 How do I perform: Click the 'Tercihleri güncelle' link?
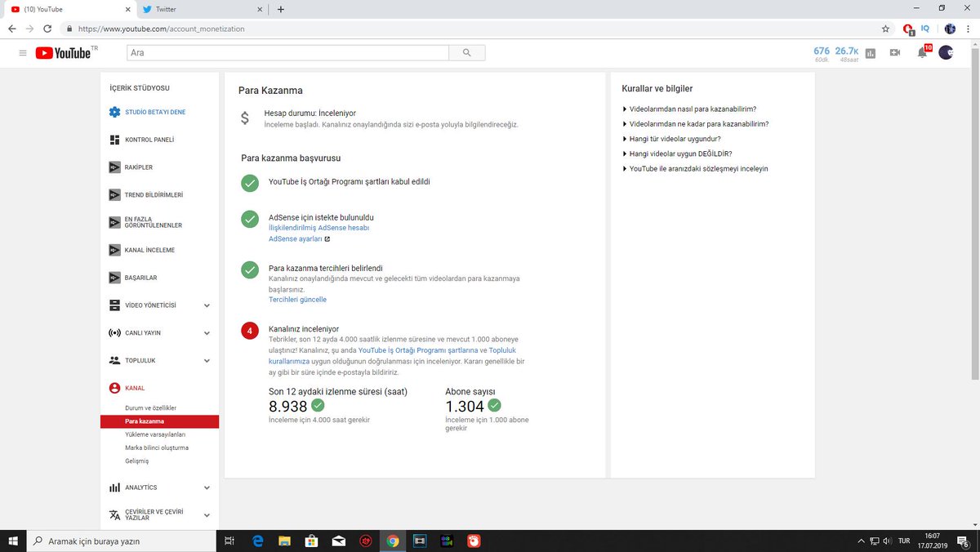pyautogui.click(x=297, y=300)
